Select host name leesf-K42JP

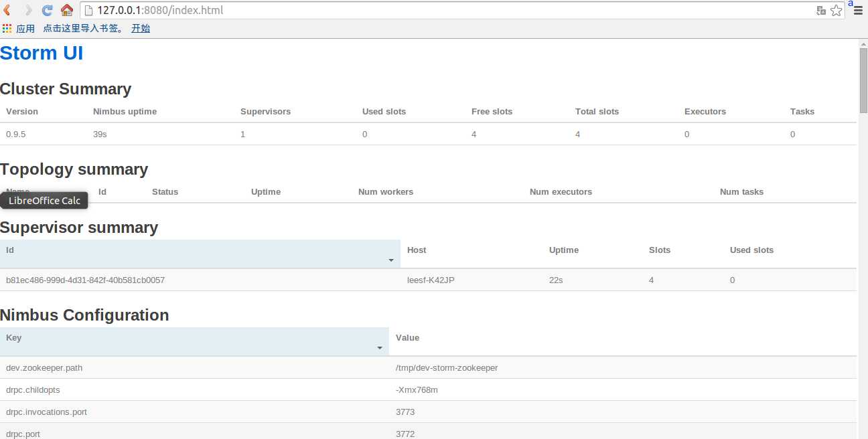[x=431, y=280]
